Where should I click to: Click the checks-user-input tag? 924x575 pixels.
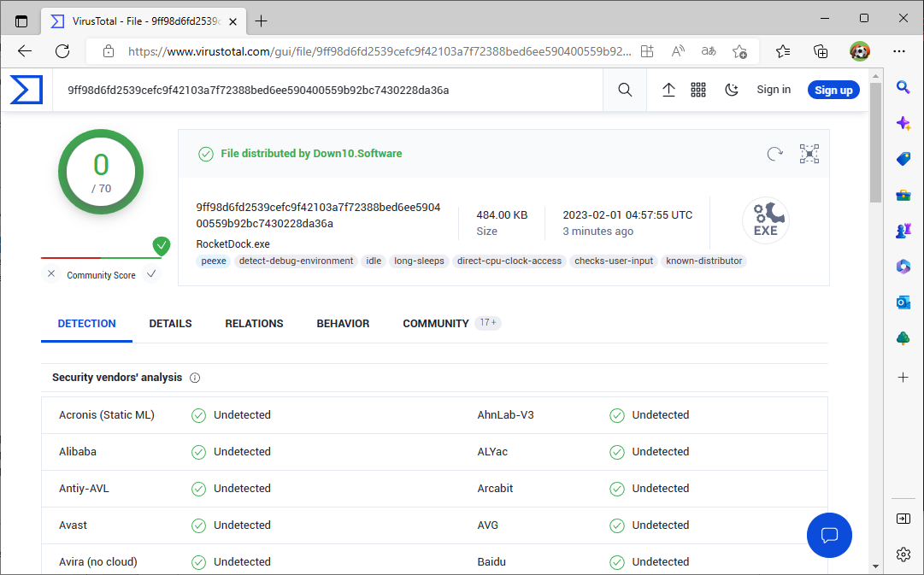click(x=614, y=261)
